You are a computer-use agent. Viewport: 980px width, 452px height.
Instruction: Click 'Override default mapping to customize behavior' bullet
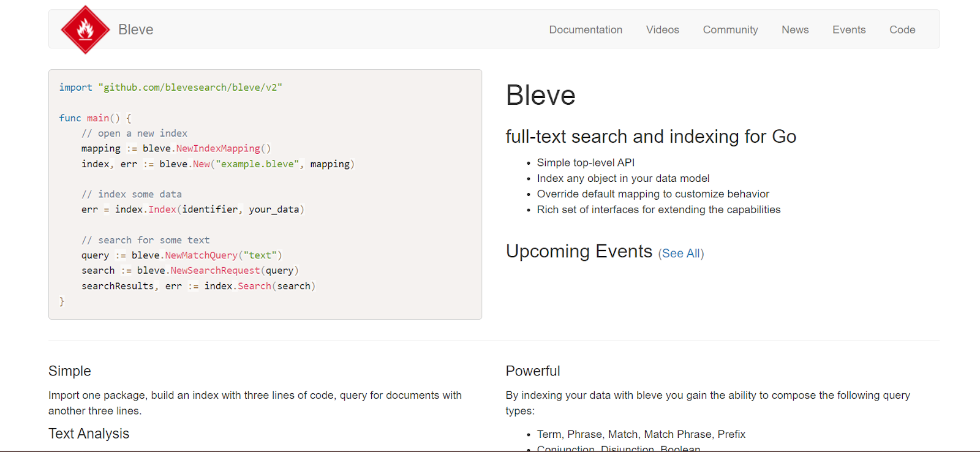[x=653, y=194]
